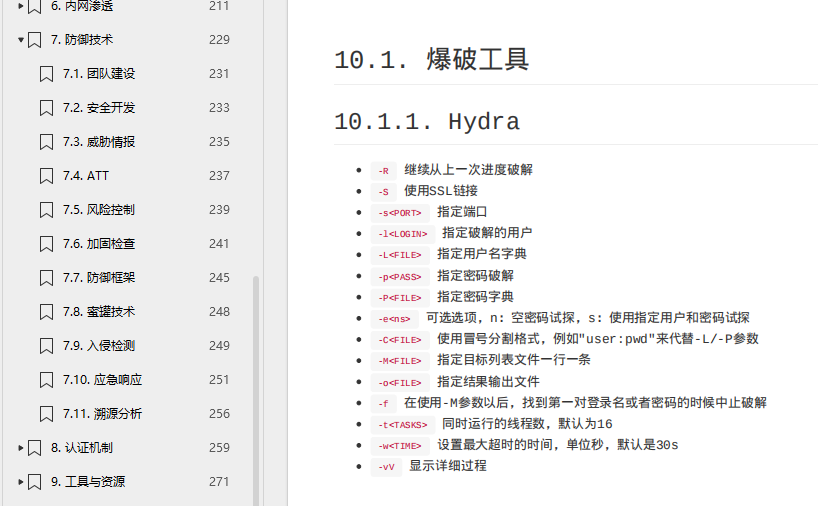Screen dimensions: 818x506
Task: Click bookmark icon beside 9. 工具与资源
Action: pyautogui.click(x=34, y=482)
